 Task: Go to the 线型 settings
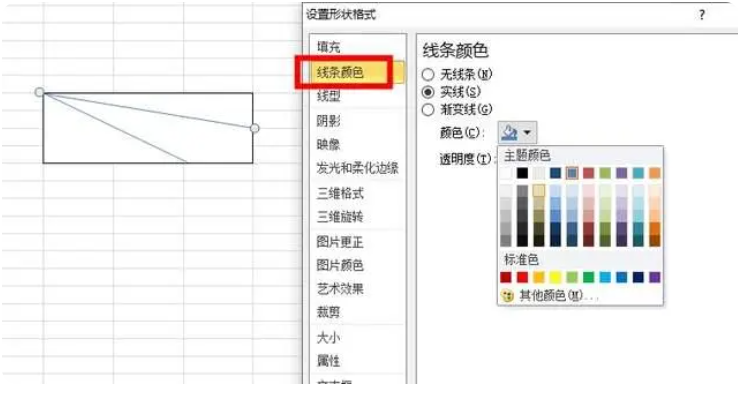tap(328, 96)
